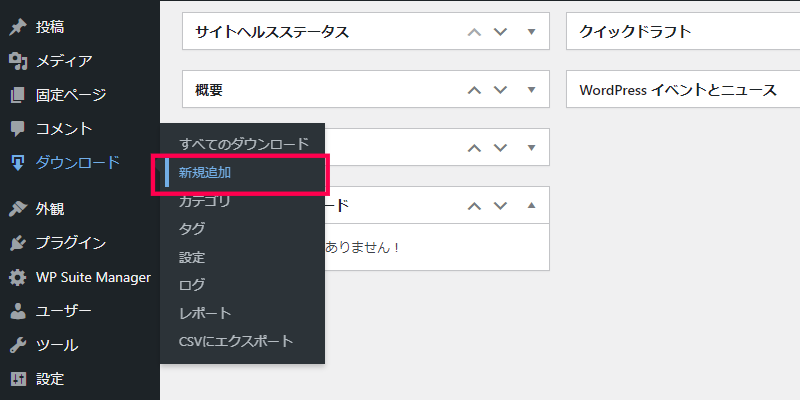Collapse the expanded bottom widget
The width and height of the screenshot is (800, 400).
pos(532,206)
